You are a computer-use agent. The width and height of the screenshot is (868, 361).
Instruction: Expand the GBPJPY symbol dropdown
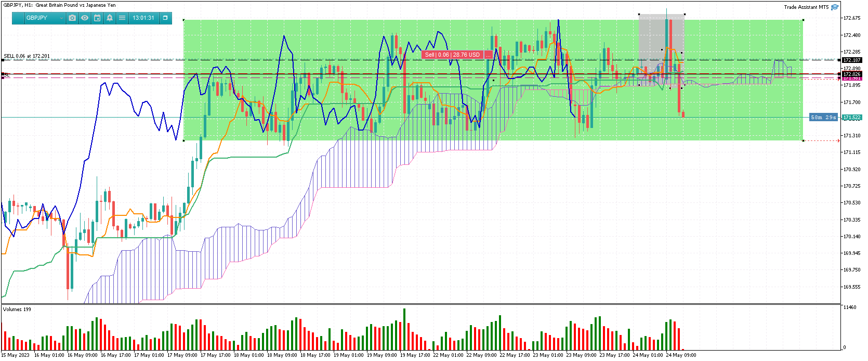point(45,18)
